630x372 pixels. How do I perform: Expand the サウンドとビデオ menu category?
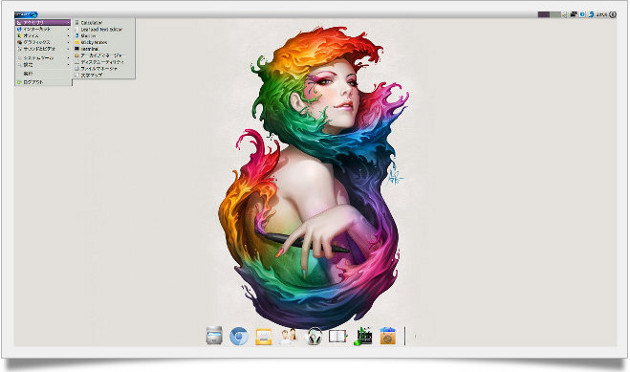(43, 49)
